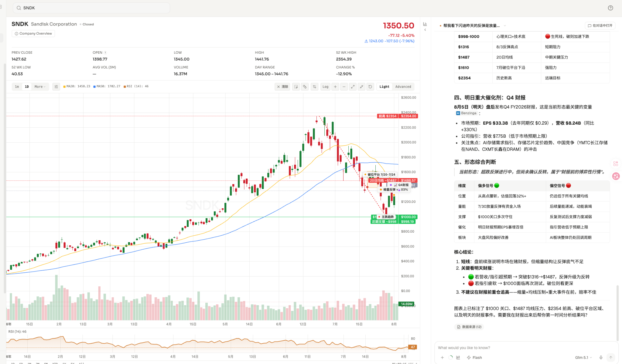The height and width of the screenshot is (364, 622).
Task: Click the Company Overview button
Action: coord(33,33)
